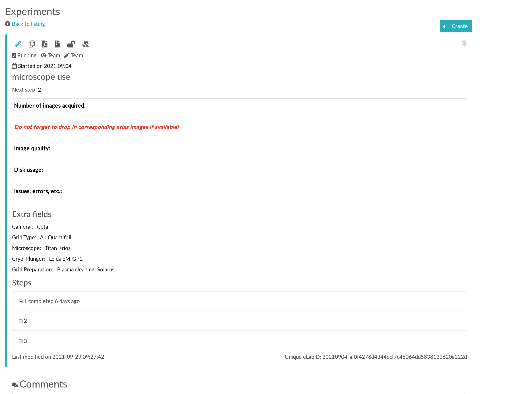Click the Steps section heading
532x394 pixels.
[22, 283]
